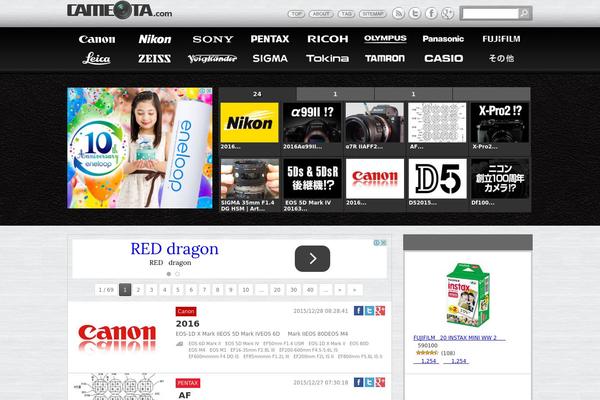
Task: Click the search magnifier button
Action: 525,13
